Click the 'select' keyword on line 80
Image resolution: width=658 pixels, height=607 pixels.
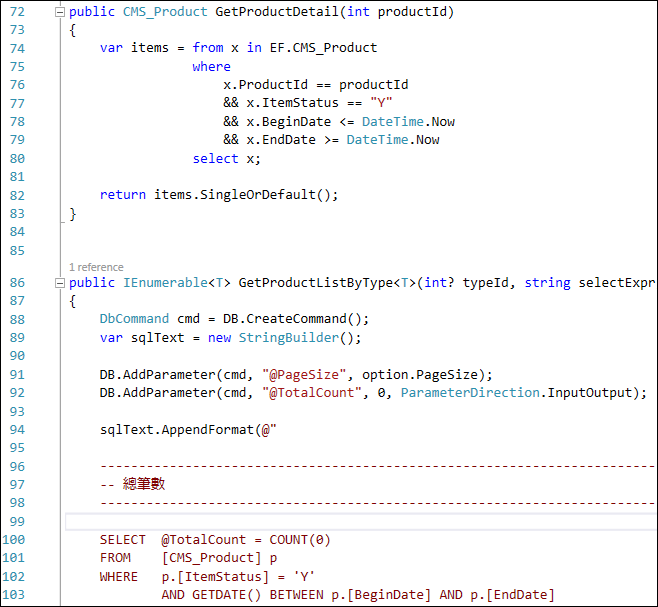click(x=215, y=159)
